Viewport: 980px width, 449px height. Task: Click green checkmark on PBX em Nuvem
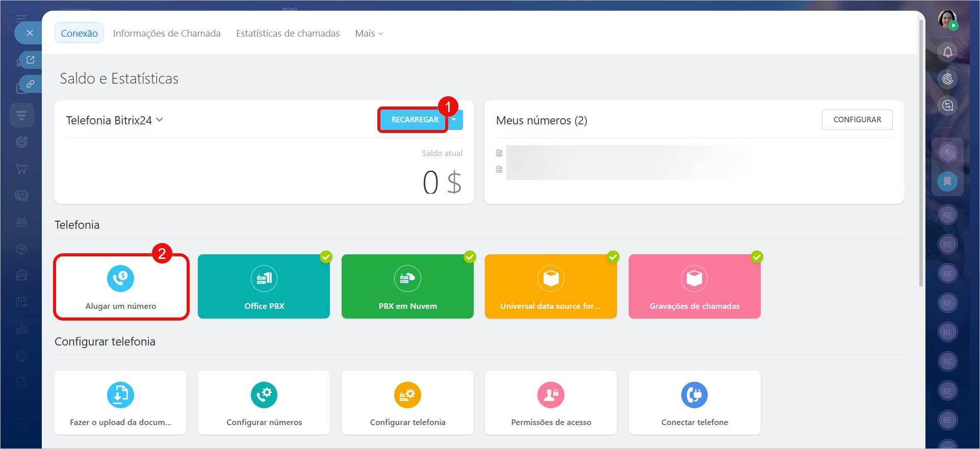(x=470, y=257)
